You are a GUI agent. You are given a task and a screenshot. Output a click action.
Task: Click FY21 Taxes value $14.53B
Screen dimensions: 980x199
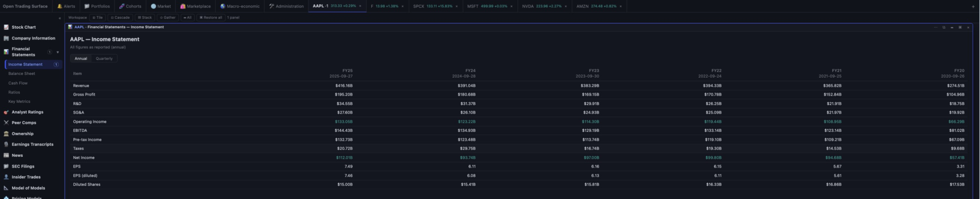click(834, 149)
